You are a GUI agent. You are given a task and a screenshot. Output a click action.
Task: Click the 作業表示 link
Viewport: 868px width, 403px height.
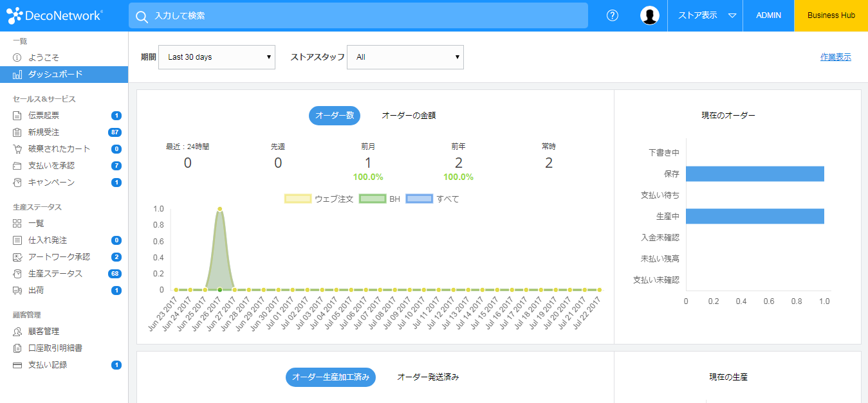836,57
